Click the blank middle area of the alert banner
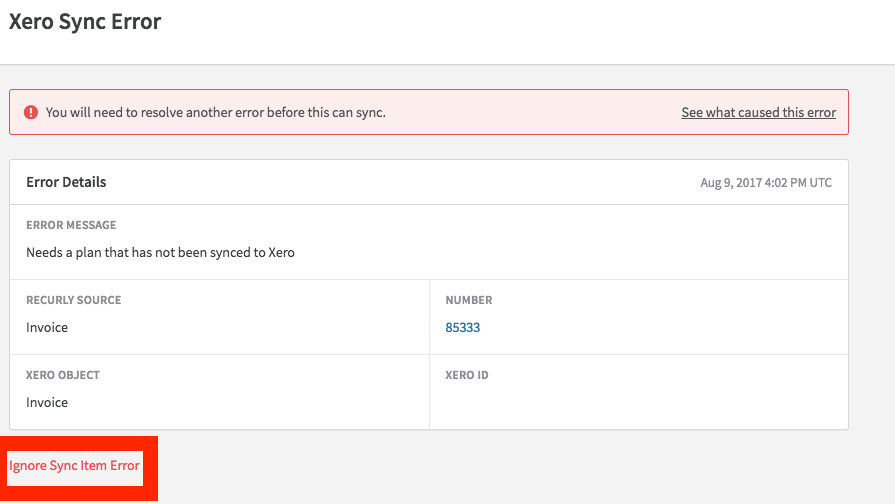The image size is (895, 504). coord(530,113)
